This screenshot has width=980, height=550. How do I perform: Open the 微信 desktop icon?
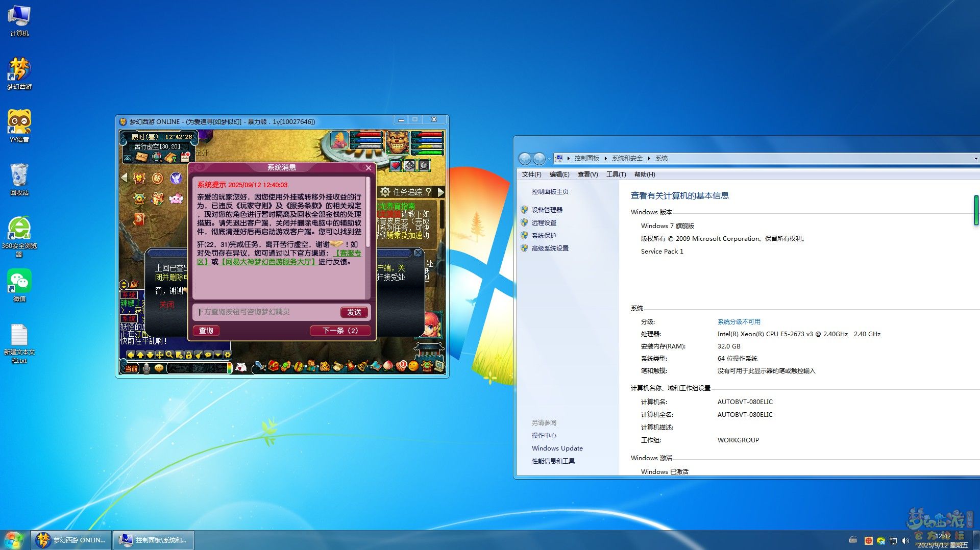19,285
